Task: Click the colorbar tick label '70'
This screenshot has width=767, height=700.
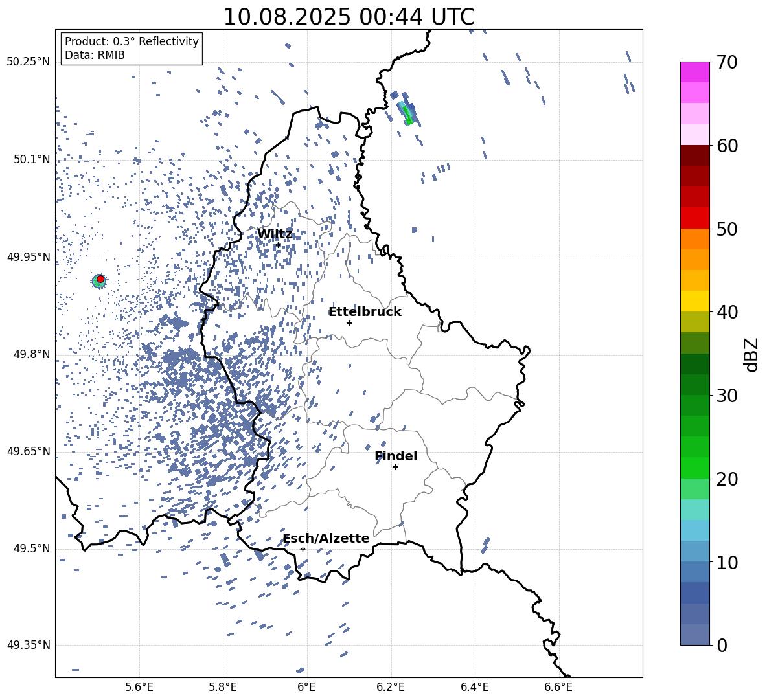Action: (727, 63)
